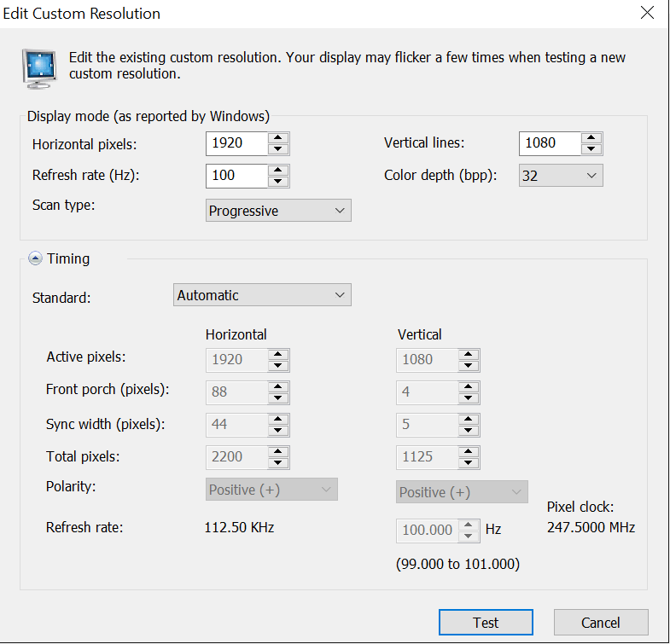670x644 pixels.
Task: Increase Vertical lines using up arrow
Action: [591, 137]
